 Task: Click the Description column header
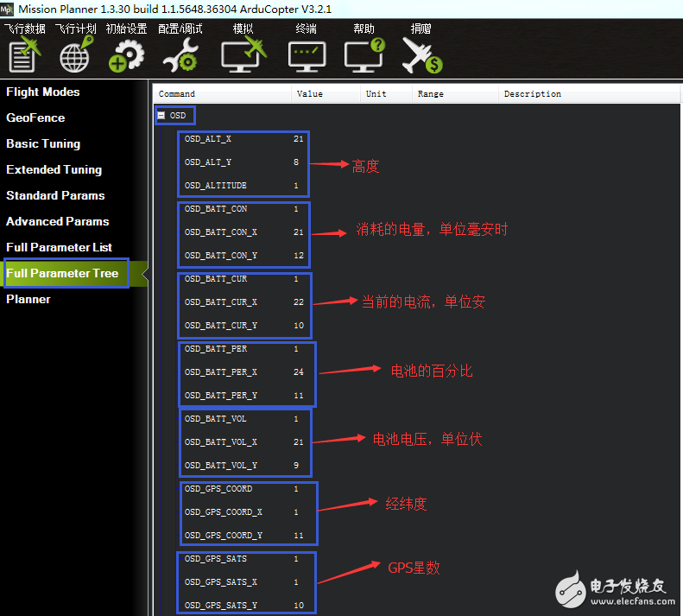pos(590,93)
